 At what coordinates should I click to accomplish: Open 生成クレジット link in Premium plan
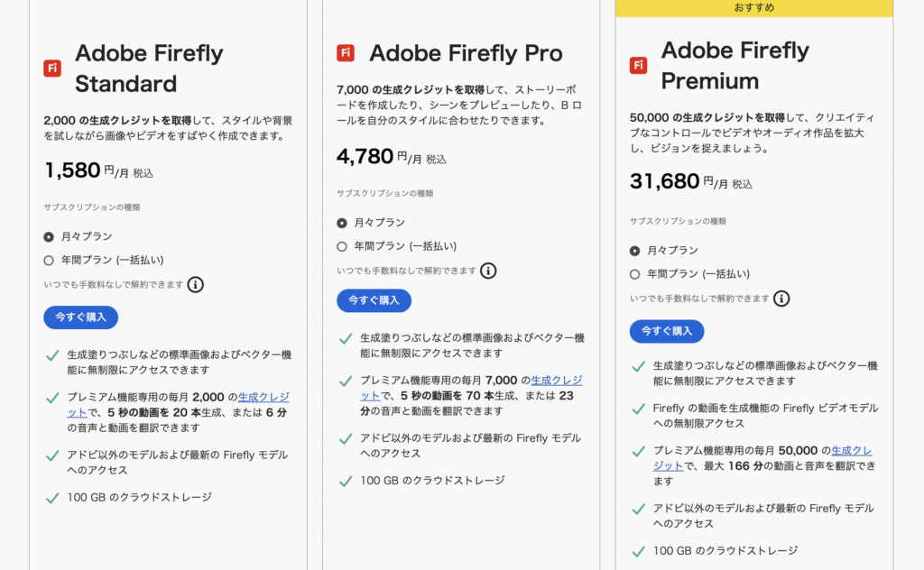point(852,451)
